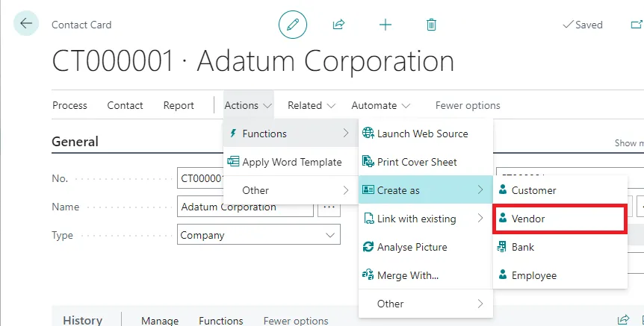Image resolution: width=644 pixels, height=326 pixels.
Task: Click the Link with existing icon
Action: (368, 218)
